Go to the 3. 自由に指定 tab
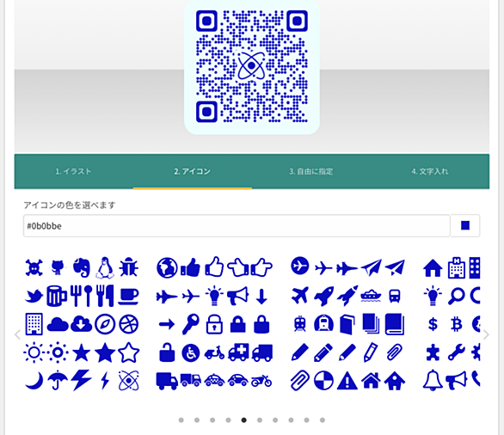 tap(311, 171)
